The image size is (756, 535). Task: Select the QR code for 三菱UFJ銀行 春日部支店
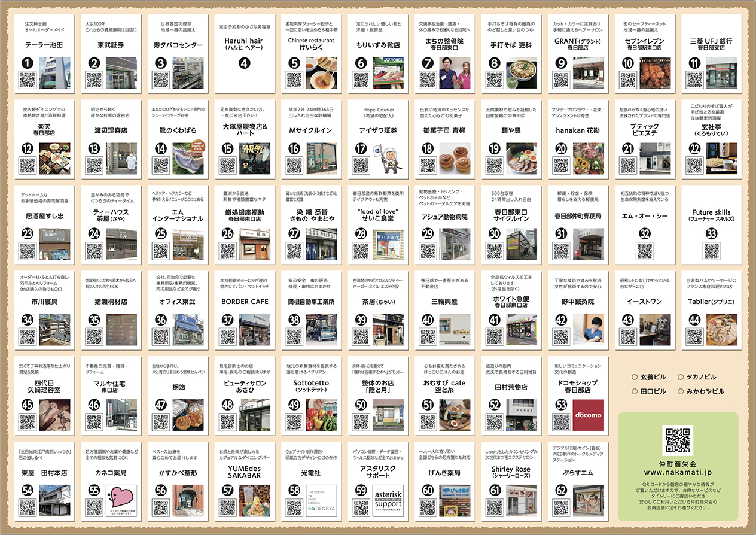coord(695,80)
